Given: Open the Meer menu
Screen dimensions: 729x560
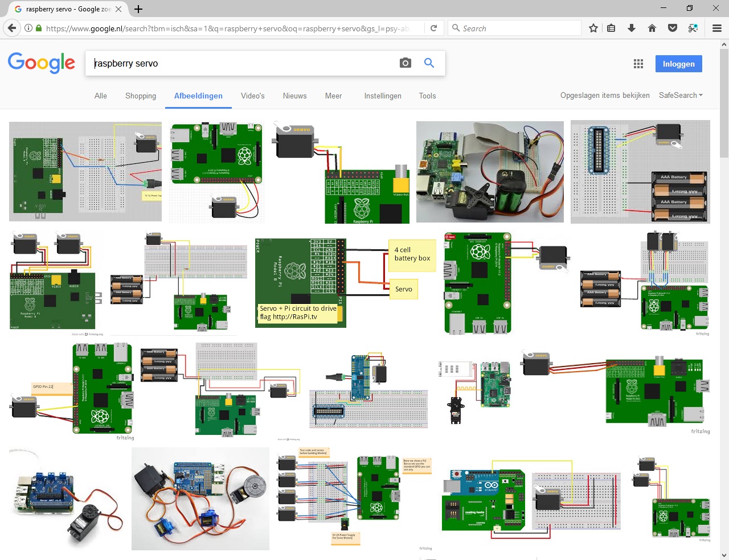Looking at the screenshot, I should point(333,96).
